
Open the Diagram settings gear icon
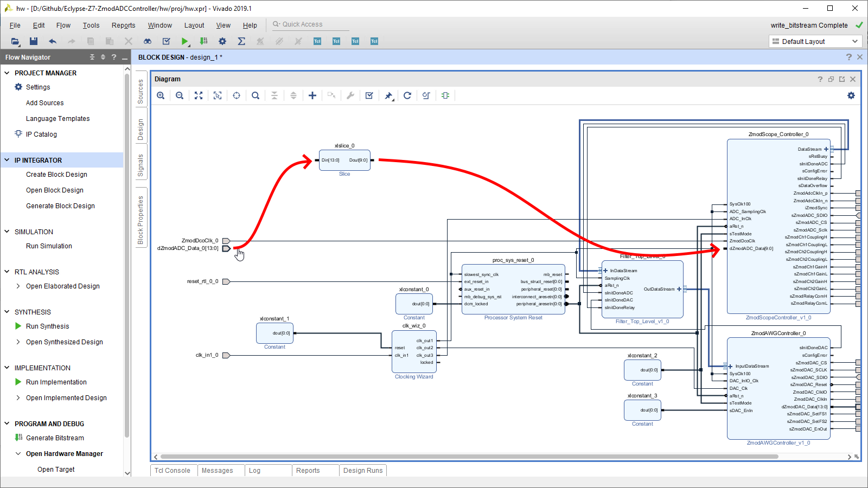[x=851, y=95]
